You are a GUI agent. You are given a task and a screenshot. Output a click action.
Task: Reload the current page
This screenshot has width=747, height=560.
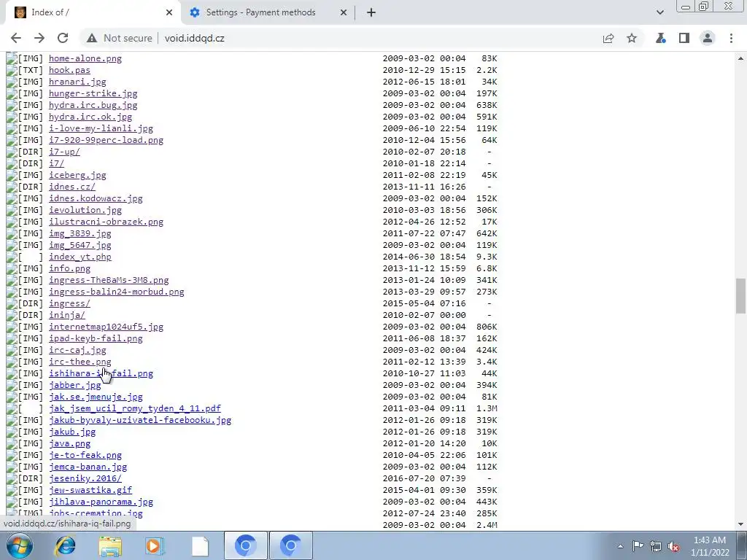click(x=63, y=38)
